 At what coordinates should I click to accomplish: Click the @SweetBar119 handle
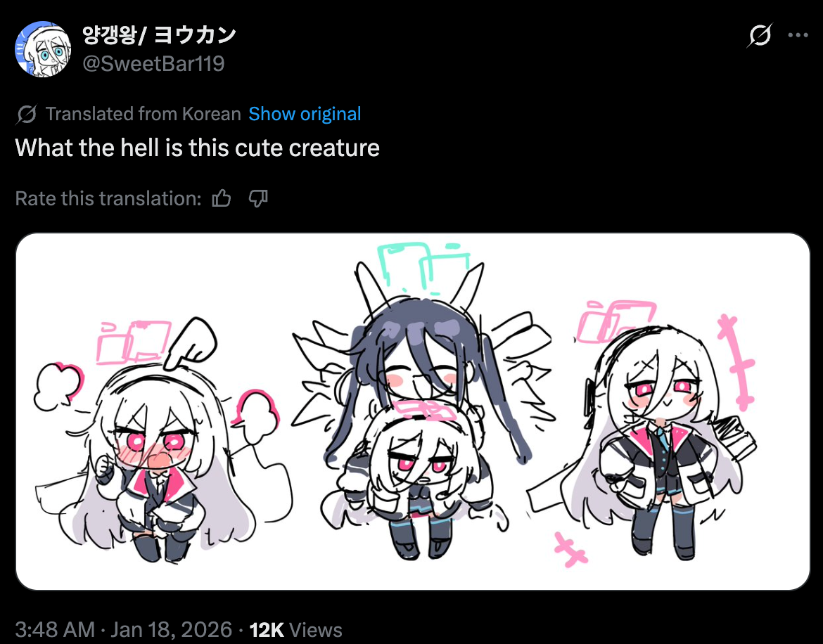153,63
